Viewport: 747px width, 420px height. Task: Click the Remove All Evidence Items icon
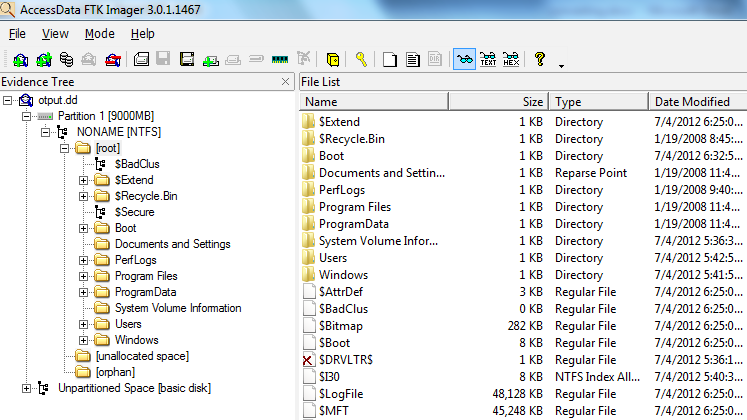(x=113, y=60)
